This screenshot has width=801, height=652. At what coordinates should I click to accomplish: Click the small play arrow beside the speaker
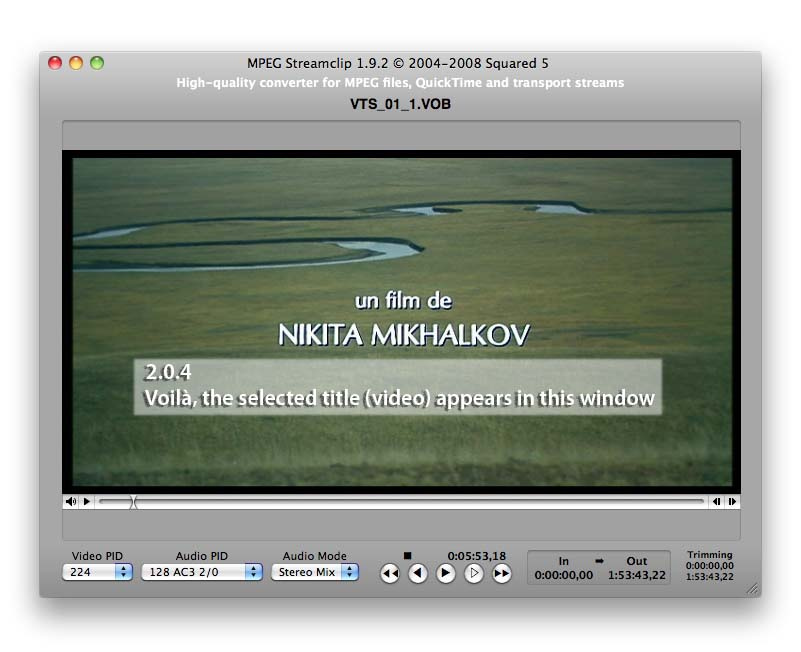87,501
